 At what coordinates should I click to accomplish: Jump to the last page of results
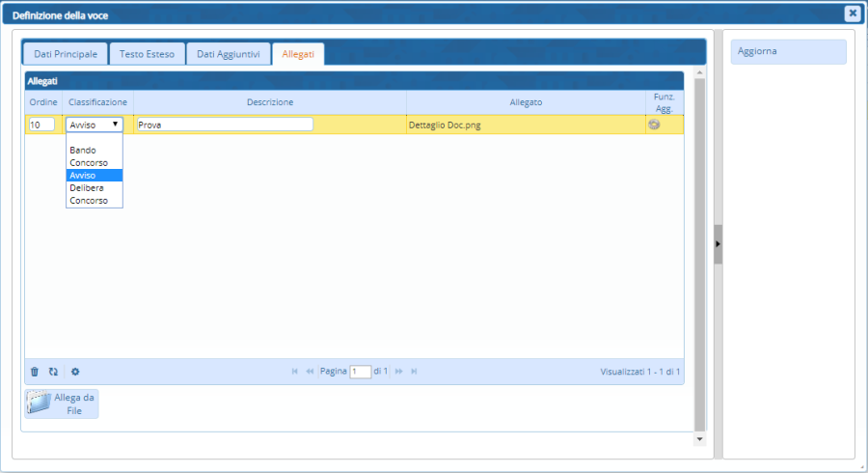(x=414, y=372)
